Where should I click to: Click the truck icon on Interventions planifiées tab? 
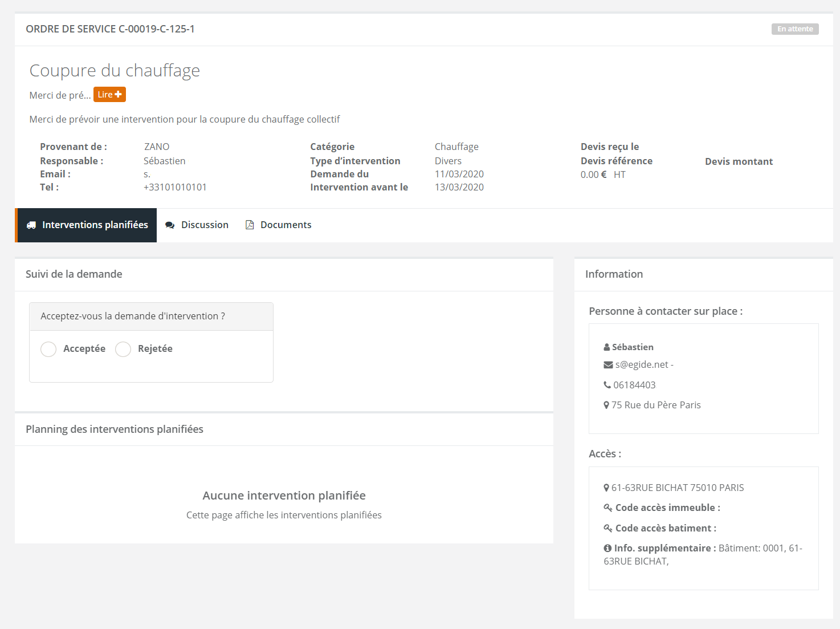[x=31, y=225]
